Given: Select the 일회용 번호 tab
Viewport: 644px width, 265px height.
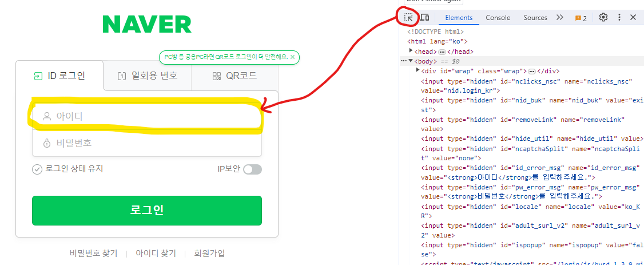Looking at the screenshot, I should click(148, 76).
